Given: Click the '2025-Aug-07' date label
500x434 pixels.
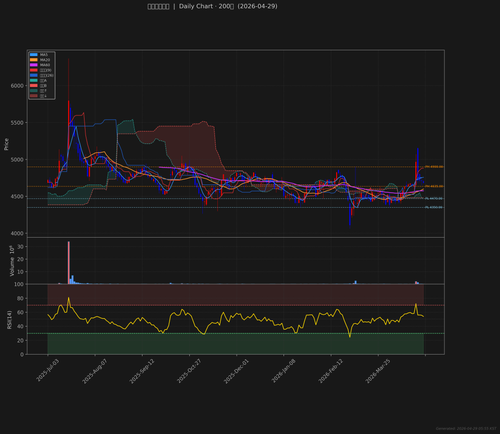Looking at the screenshot, I should (x=95, y=371).
